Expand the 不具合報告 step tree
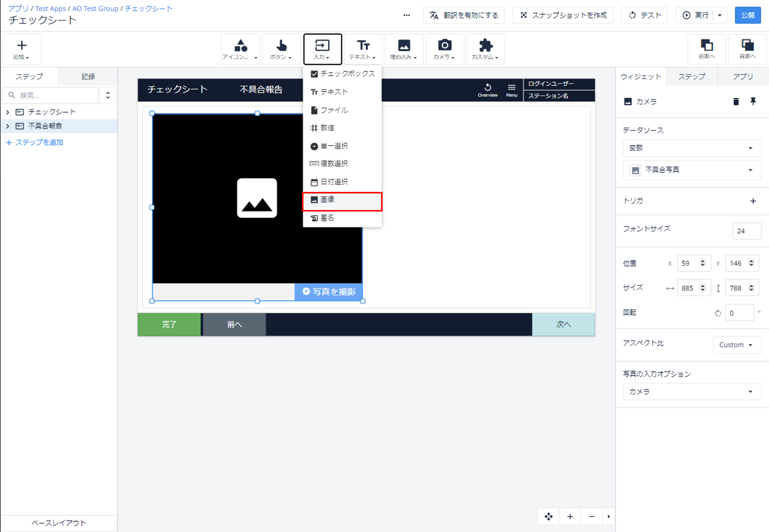Image resolution: width=769 pixels, height=532 pixels. pyautogui.click(x=8, y=126)
